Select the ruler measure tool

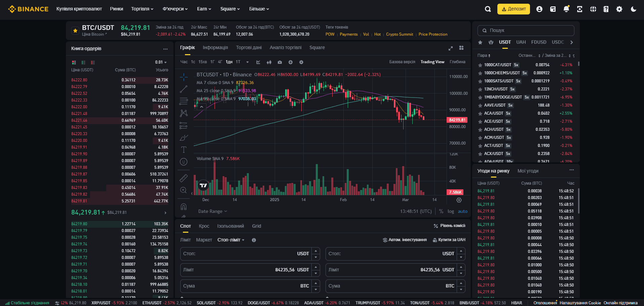point(184,178)
